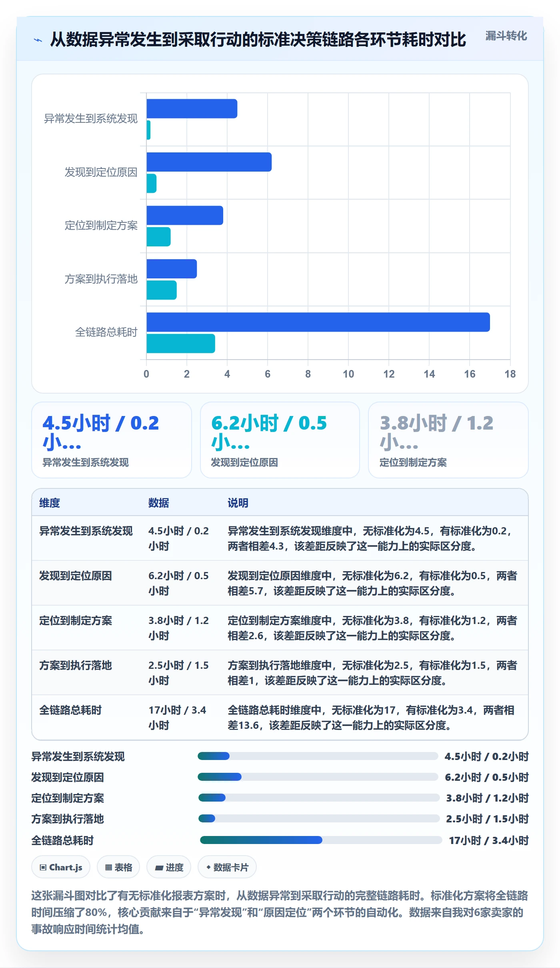The height and width of the screenshot is (968, 560).
Task: Click the lightning icon beside the title
Action: point(38,40)
